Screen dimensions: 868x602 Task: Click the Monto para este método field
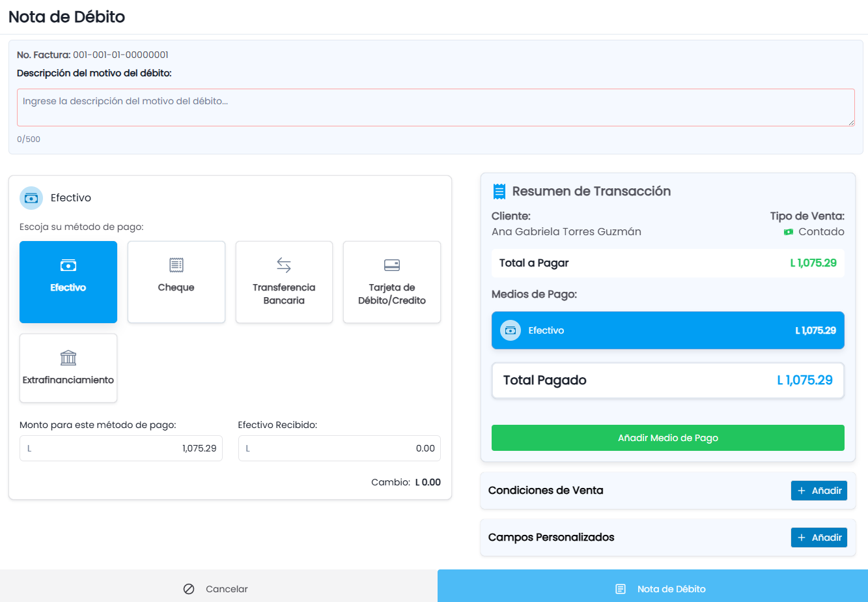click(x=121, y=448)
